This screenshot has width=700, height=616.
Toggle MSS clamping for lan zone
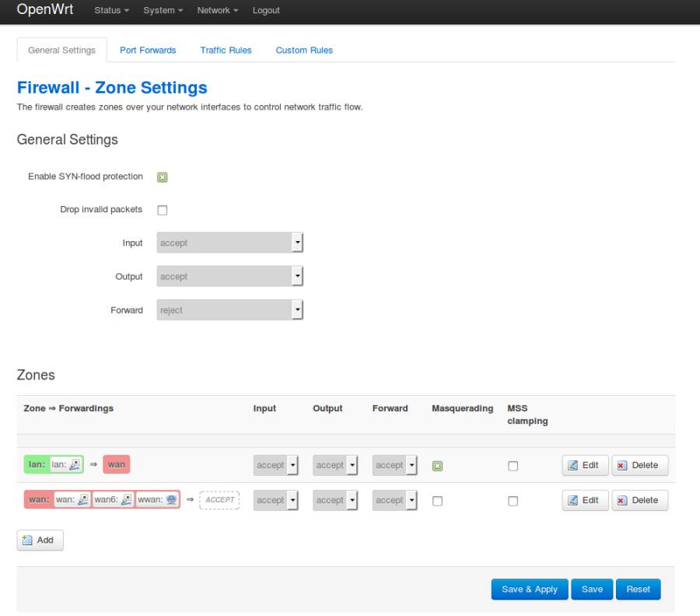(x=513, y=466)
